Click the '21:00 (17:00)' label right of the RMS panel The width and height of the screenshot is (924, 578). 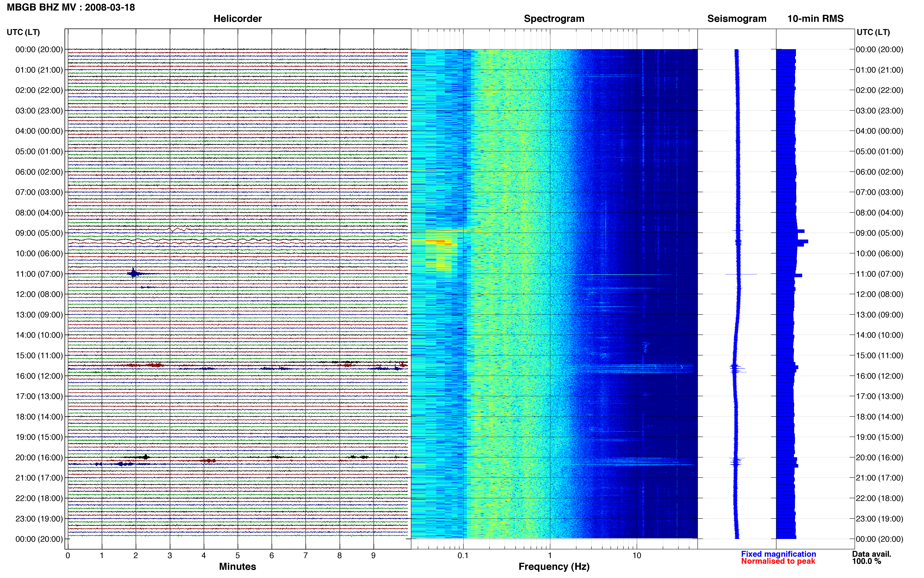pyautogui.click(x=879, y=478)
